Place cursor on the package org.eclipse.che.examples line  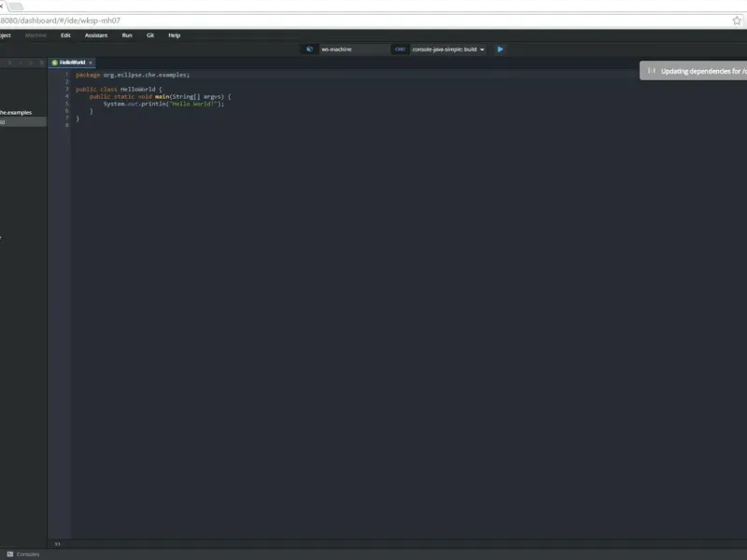click(x=133, y=75)
